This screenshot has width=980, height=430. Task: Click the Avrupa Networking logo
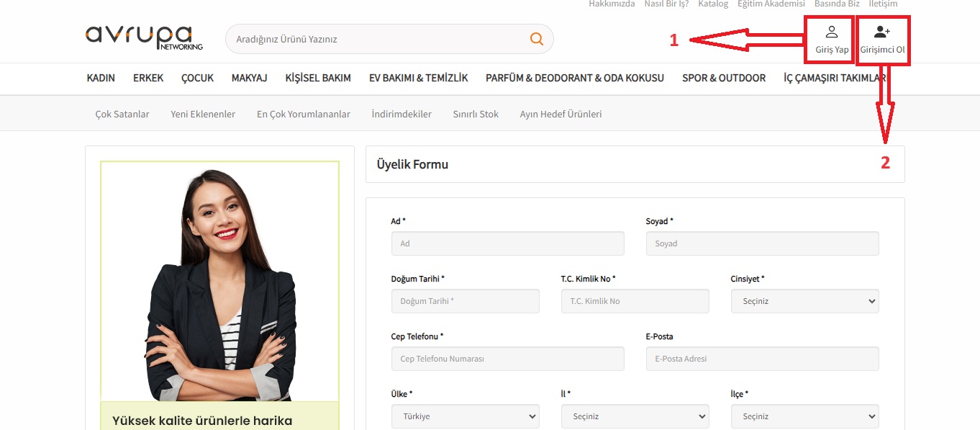143,39
